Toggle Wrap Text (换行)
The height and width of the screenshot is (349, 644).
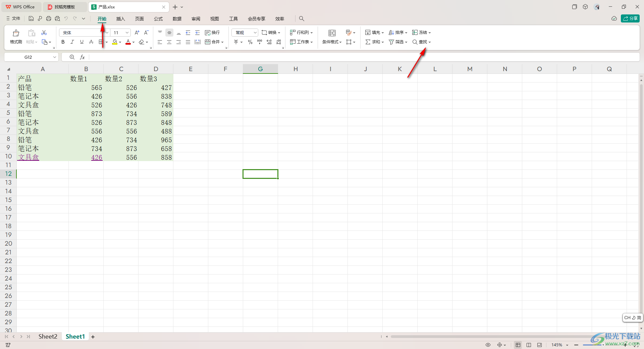click(212, 33)
